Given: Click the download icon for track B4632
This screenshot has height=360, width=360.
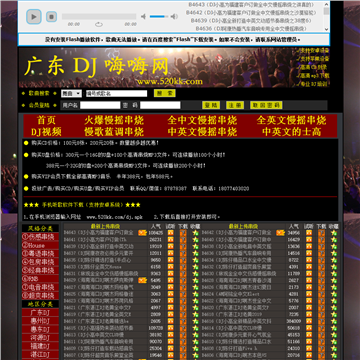Looking at the screenshot, I should (321, 267).
